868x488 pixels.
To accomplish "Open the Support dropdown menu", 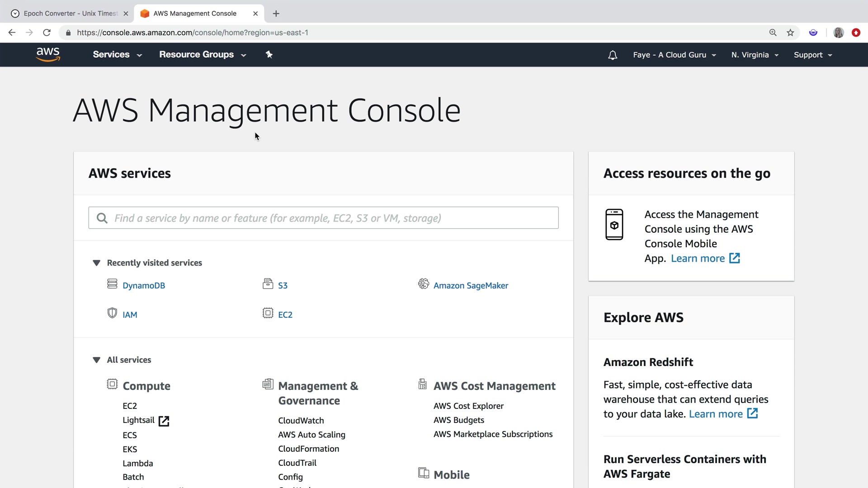I will pyautogui.click(x=812, y=55).
